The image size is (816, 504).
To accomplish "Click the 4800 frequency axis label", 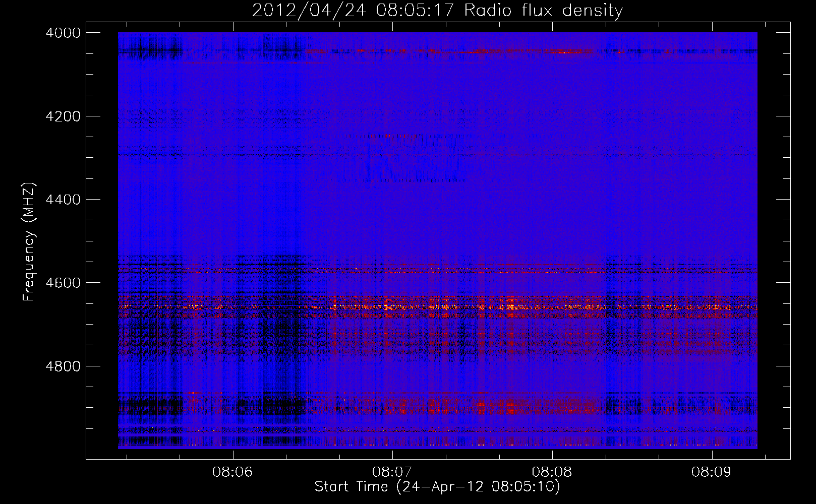I will [x=63, y=366].
